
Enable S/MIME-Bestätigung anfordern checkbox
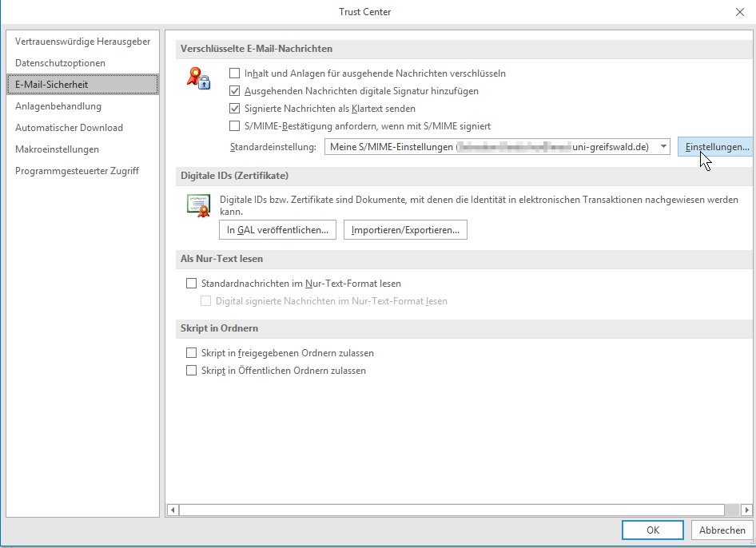click(x=235, y=126)
